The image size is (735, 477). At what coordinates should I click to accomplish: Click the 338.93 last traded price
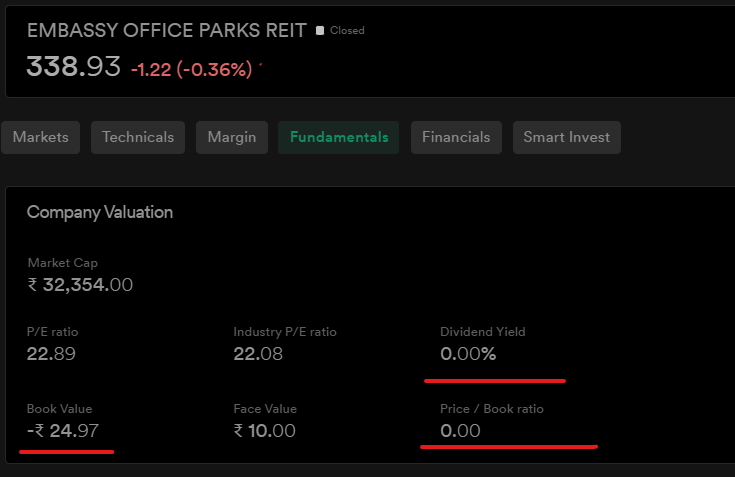74,67
